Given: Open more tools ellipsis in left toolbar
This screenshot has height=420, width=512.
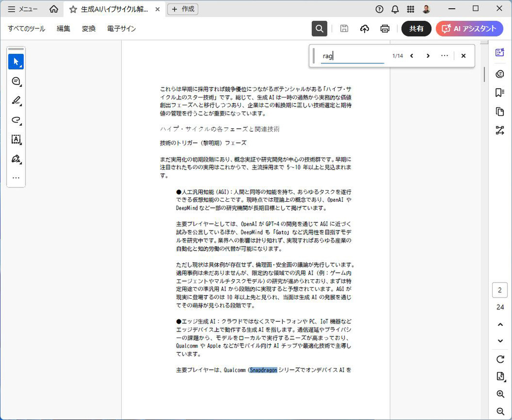Looking at the screenshot, I should [x=16, y=178].
